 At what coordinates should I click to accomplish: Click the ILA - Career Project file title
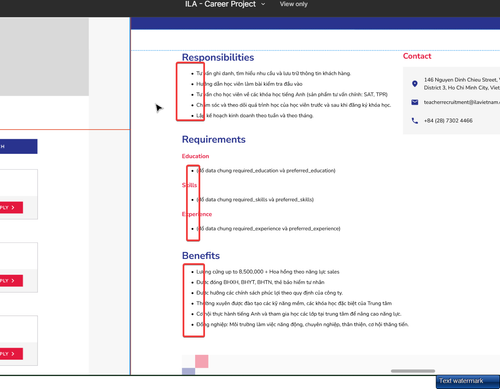tap(220, 4)
